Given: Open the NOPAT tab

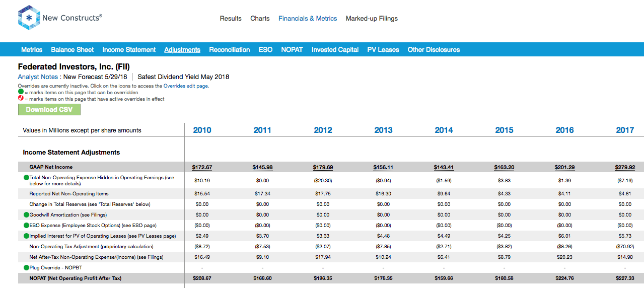Looking at the screenshot, I should 292,49.
